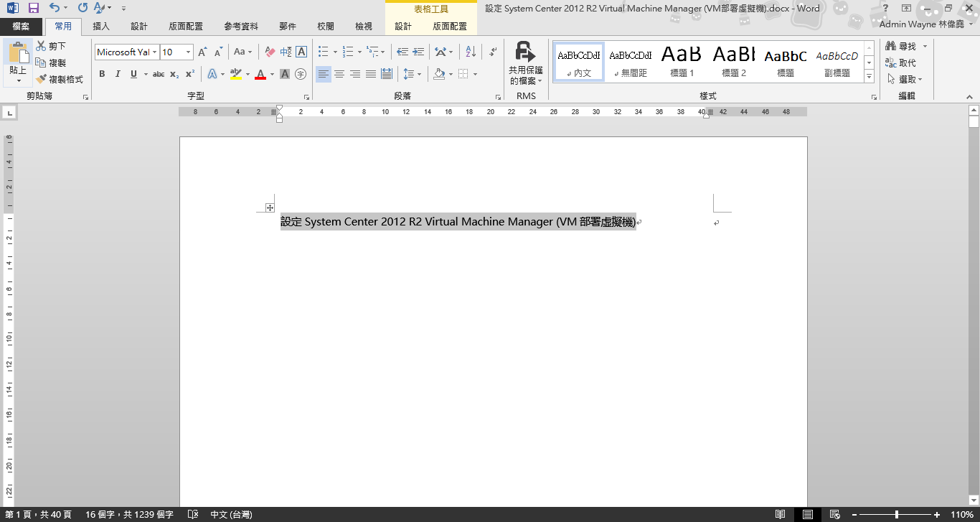Open the Change Case (Aa) dropdown
This screenshot has height=522, width=980.
tap(243, 52)
